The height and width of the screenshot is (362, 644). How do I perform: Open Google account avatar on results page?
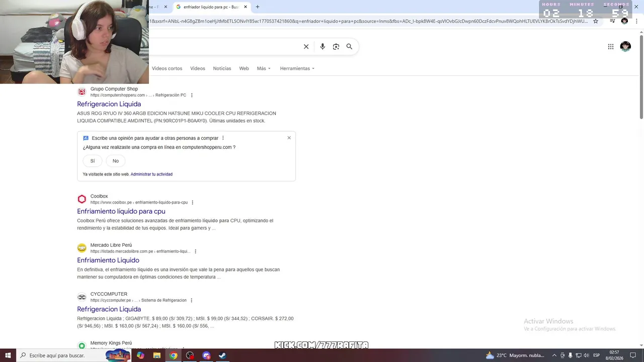625,47
